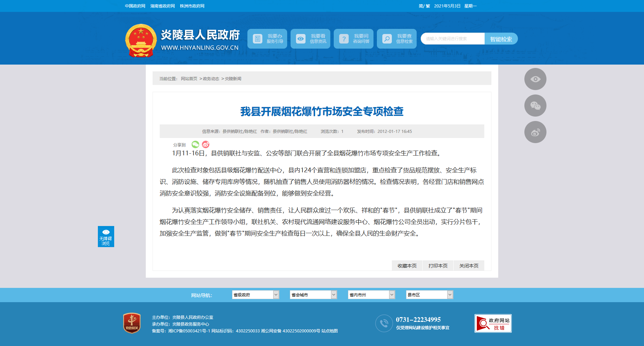Image resolution: width=644 pixels, height=346 pixels.
Task: Click the 智能检索 search button
Action: tap(501, 39)
